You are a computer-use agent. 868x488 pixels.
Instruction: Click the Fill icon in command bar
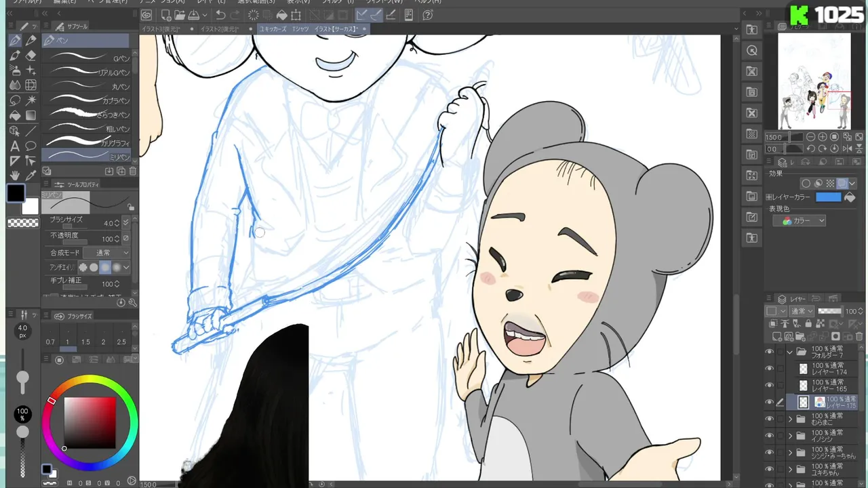(281, 15)
